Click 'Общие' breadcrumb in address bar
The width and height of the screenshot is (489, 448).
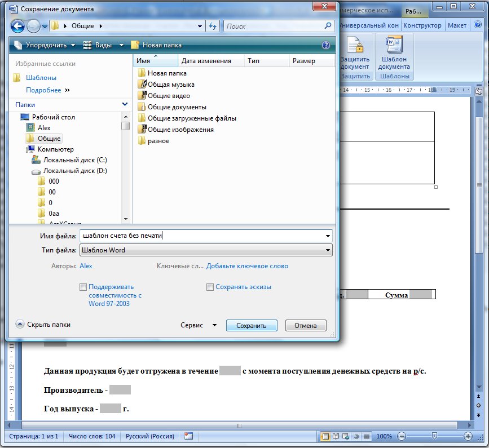pyautogui.click(x=83, y=26)
